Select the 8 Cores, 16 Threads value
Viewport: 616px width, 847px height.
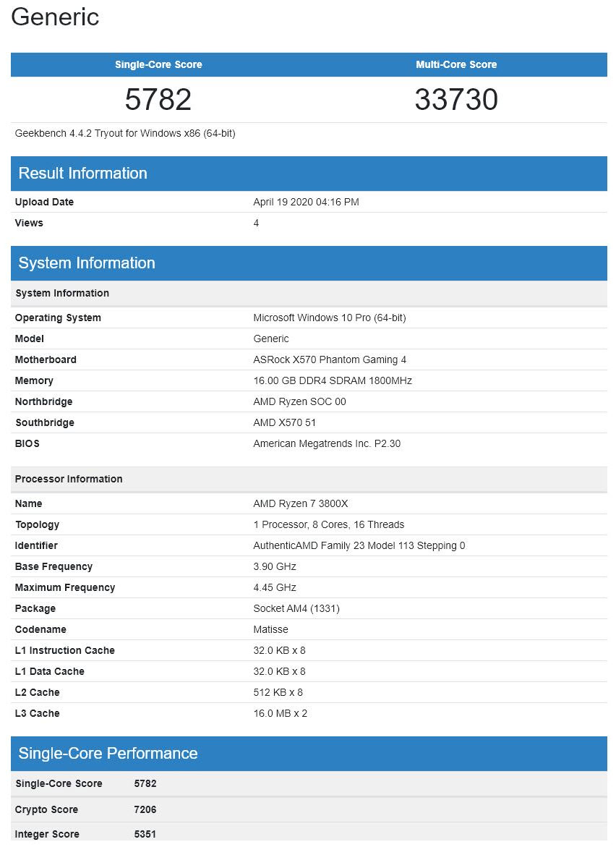[x=329, y=525]
